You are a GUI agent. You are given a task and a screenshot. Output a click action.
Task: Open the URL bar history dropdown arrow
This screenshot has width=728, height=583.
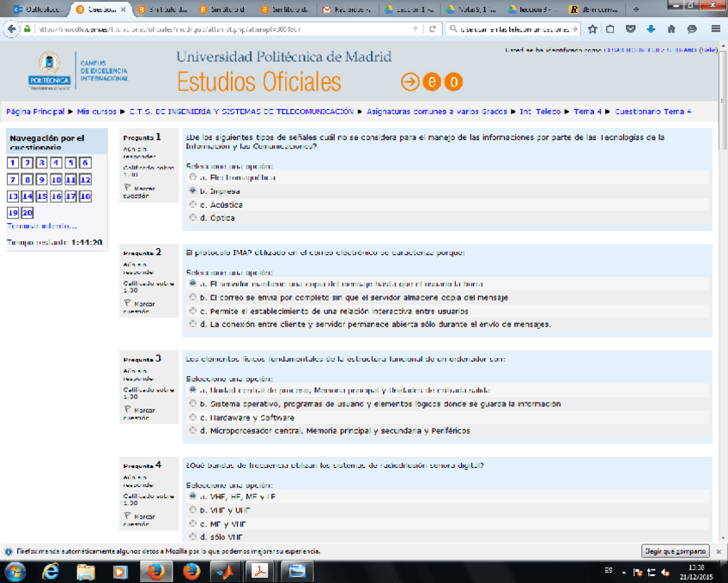(416, 28)
